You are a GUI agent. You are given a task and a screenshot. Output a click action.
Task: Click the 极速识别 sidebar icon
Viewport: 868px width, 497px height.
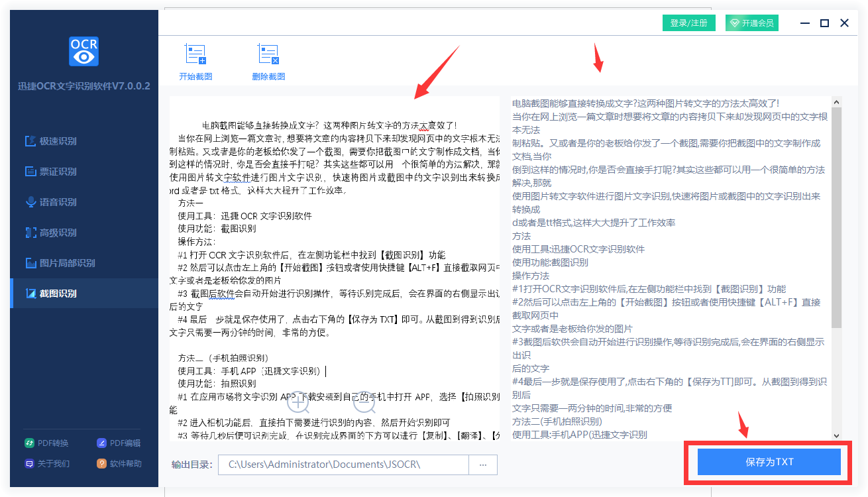(x=30, y=141)
